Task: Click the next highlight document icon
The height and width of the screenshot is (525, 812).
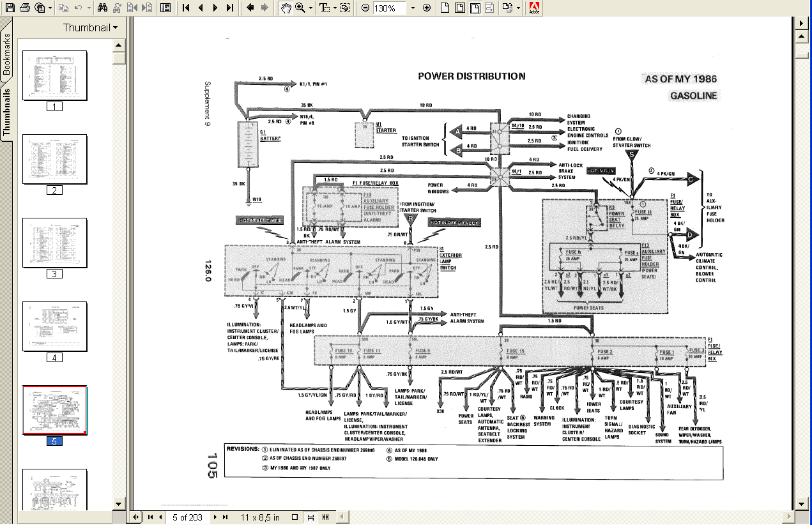Action: (147, 8)
